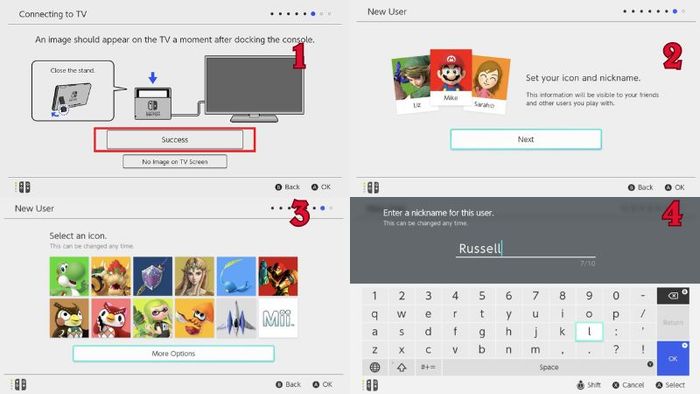Tap the shift arrow key

pyautogui.click(x=402, y=367)
